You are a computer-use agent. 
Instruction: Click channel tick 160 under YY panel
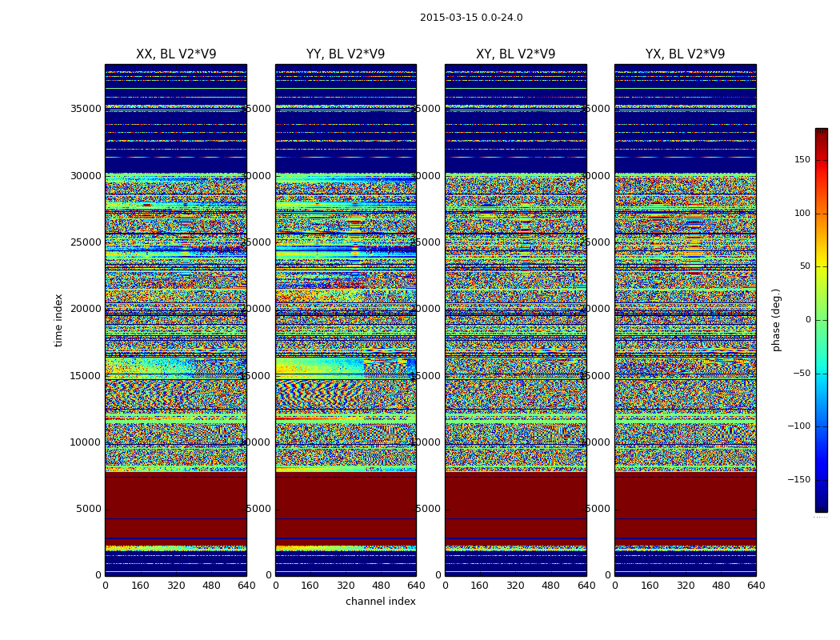point(310,586)
